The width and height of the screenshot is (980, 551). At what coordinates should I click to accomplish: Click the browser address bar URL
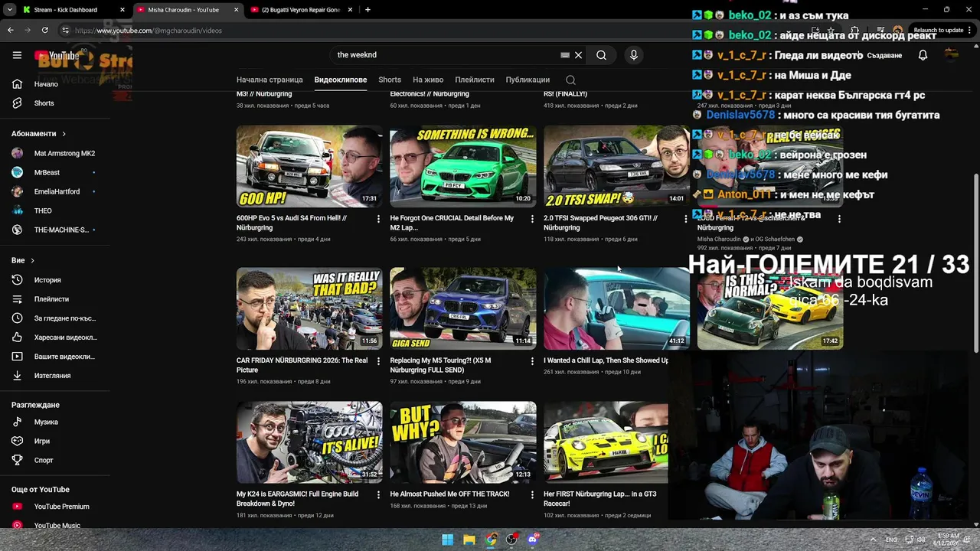tap(149, 31)
